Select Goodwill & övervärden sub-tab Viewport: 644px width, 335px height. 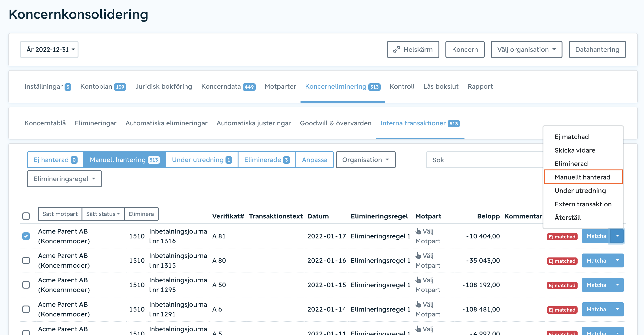click(x=336, y=123)
